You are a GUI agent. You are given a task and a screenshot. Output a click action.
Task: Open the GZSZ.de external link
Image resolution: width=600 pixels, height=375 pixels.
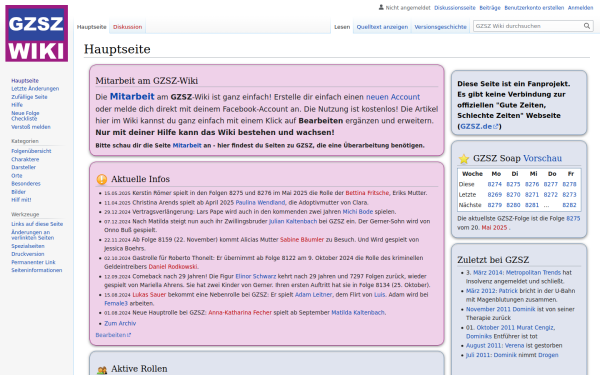click(x=479, y=126)
